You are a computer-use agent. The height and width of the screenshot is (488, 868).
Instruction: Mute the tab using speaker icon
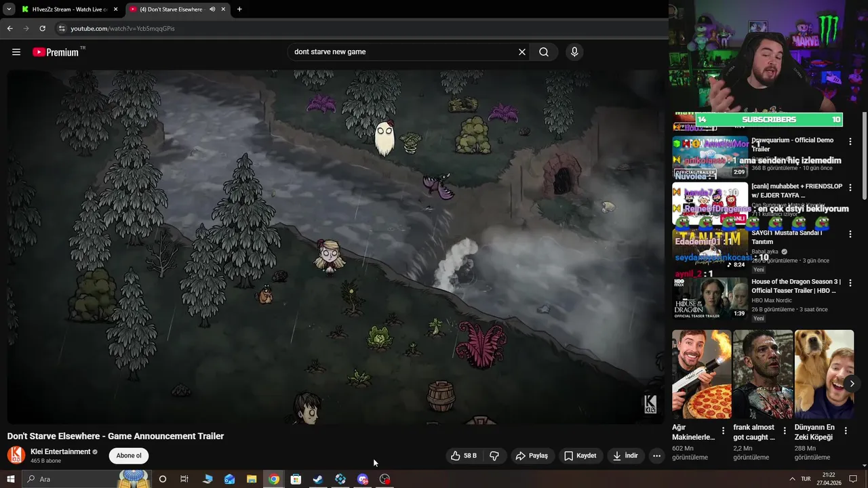click(212, 9)
